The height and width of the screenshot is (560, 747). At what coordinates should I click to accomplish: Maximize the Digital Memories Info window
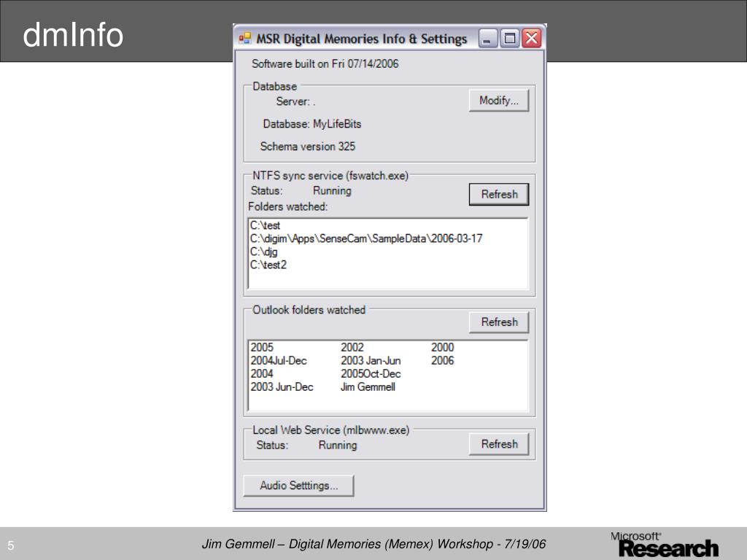(x=510, y=39)
